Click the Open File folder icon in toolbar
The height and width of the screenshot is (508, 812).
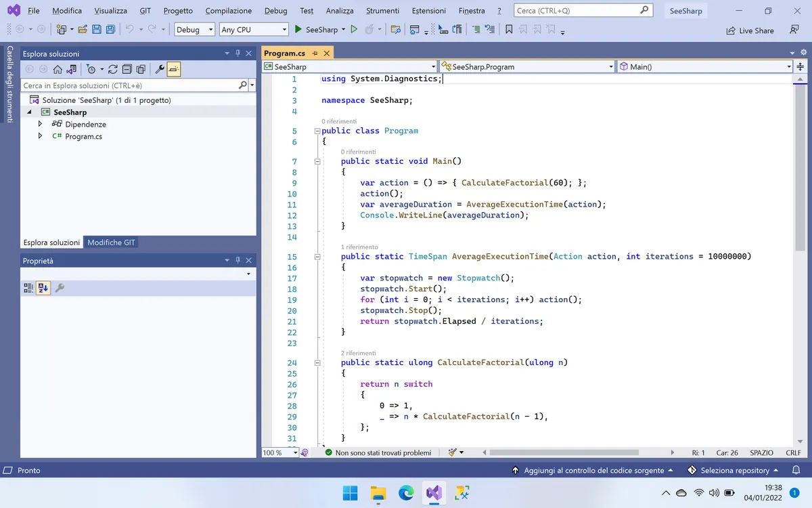point(83,30)
